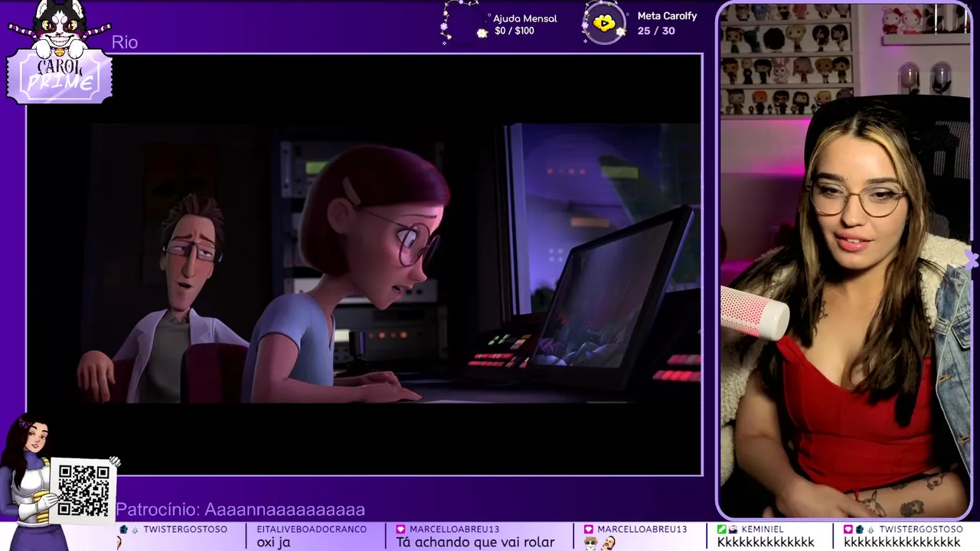
Task: Click the 'Rio' video title label
Action: coord(125,43)
